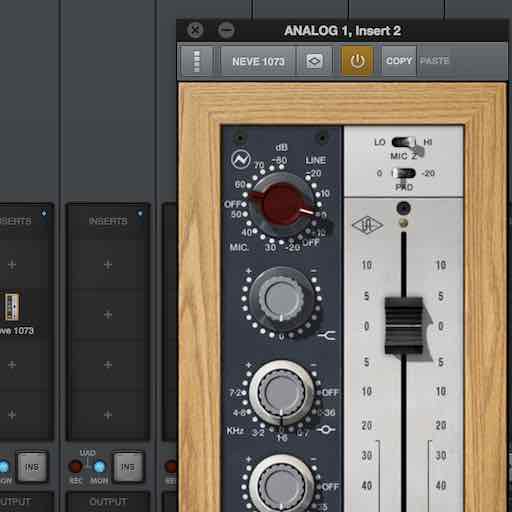Viewport: 512px width, 512px height.
Task: Select the blue MON monitor indicator on second channel
Action: pyautogui.click(x=100, y=467)
